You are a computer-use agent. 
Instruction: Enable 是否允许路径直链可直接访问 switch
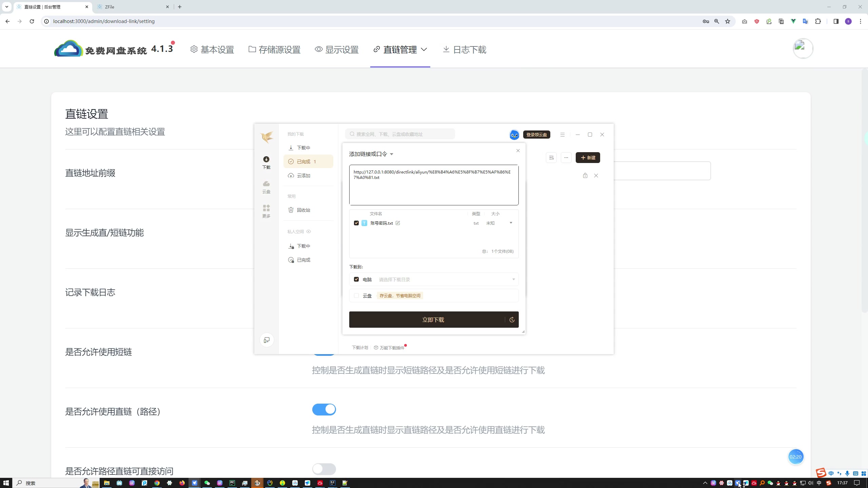pos(324,469)
